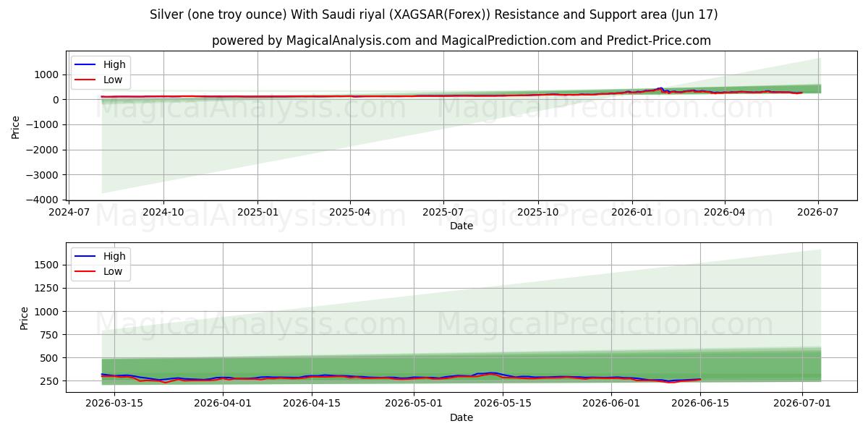Click the 2026-05-15 date label
The image size is (868, 434).
click(x=503, y=404)
